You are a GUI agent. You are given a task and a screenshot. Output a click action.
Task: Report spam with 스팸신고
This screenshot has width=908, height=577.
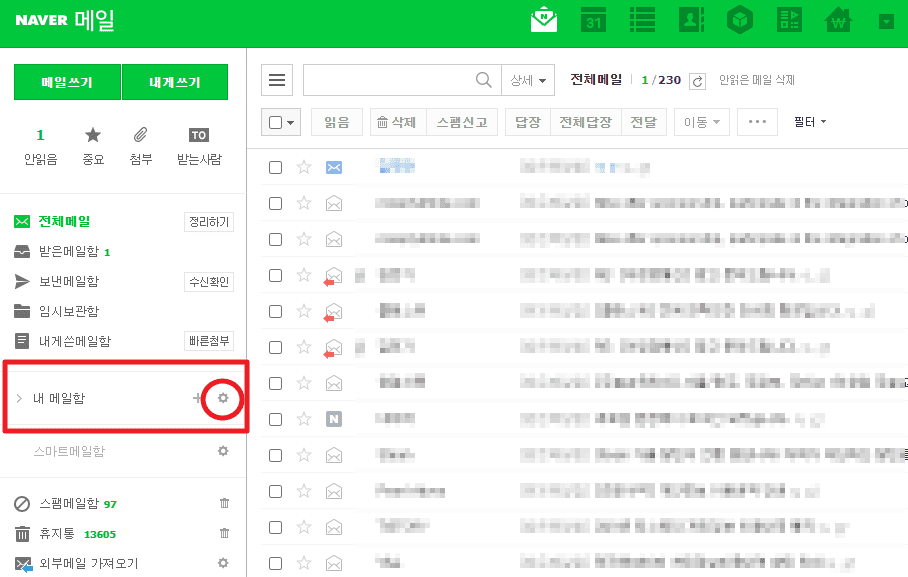tap(462, 122)
